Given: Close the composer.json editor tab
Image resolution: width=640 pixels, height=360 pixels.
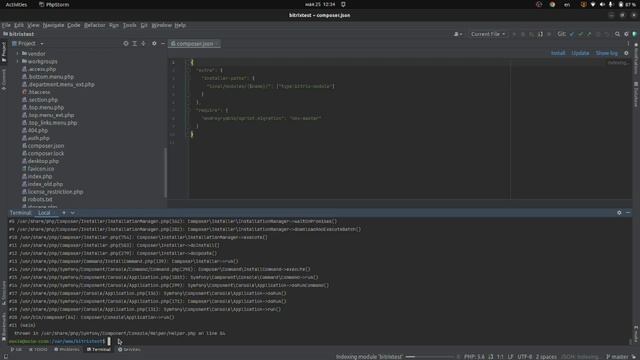Looking at the screenshot, I should (x=217, y=44).
